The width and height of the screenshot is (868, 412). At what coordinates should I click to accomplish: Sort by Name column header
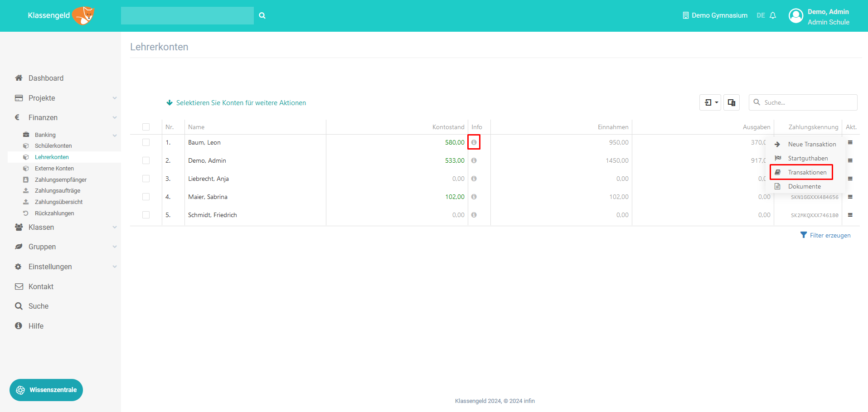coord(196,127)
